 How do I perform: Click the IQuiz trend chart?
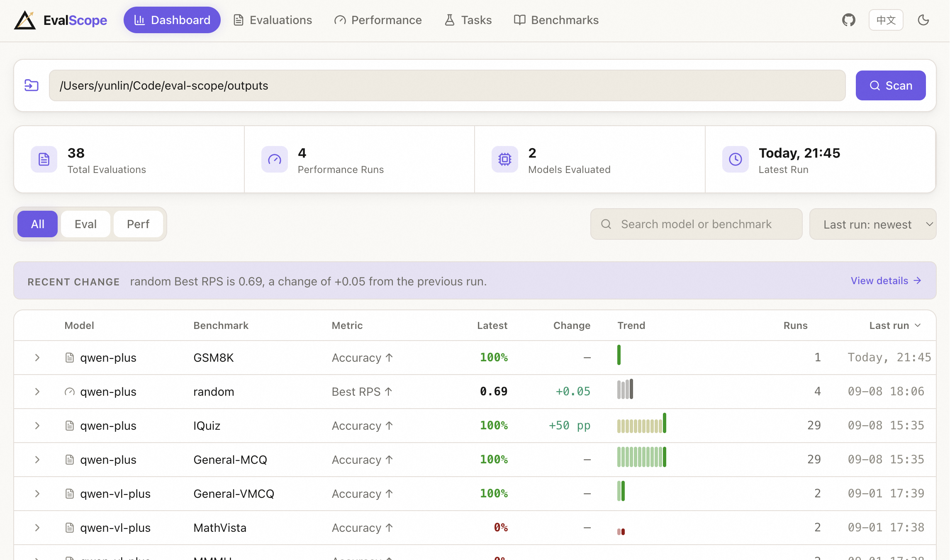click(642, 423)
